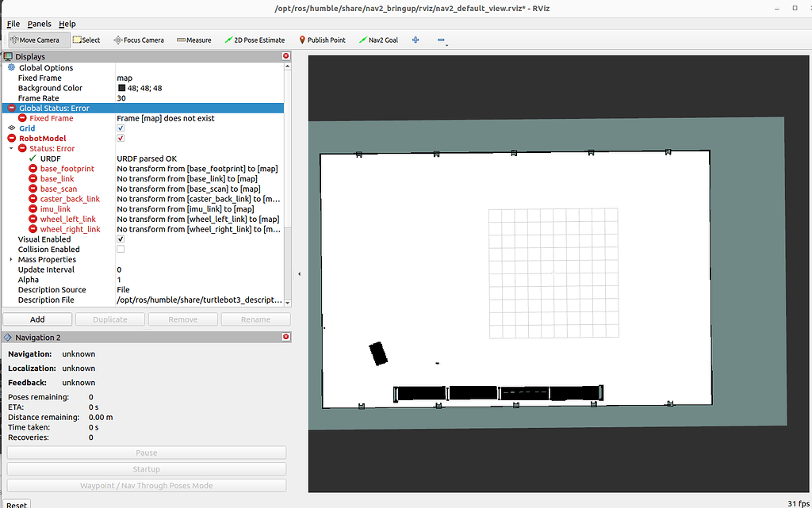
Task: Activate the 2D Pose Estimate tool
Action: pyautogui.click(x=254, y=39)
